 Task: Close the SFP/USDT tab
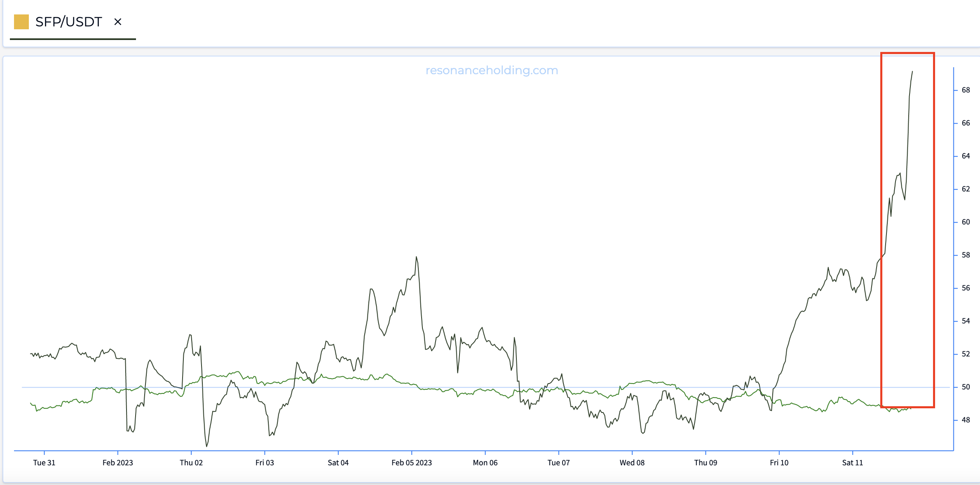tap(118, 22)
